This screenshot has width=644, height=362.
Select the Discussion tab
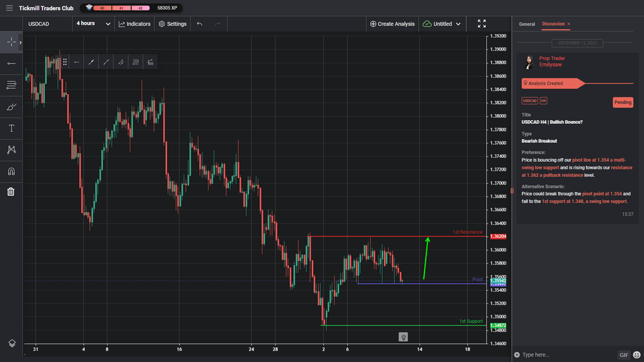pos(554,24)
